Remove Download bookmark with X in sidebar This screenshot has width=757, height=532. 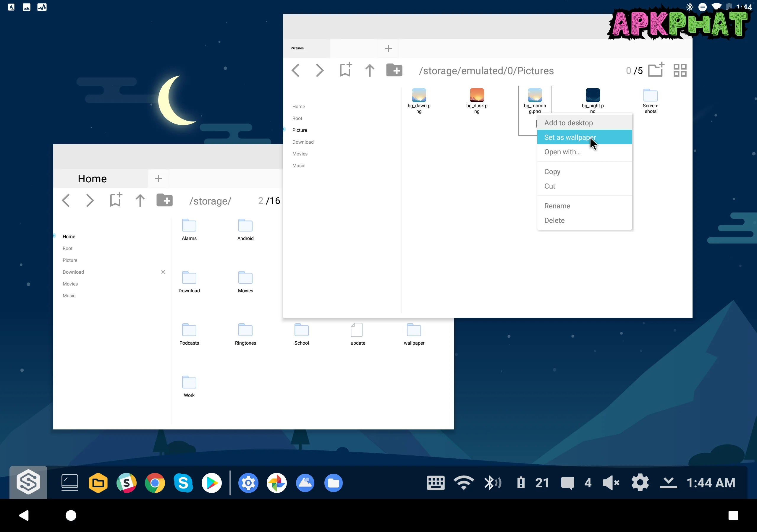(x=163, y=272)
